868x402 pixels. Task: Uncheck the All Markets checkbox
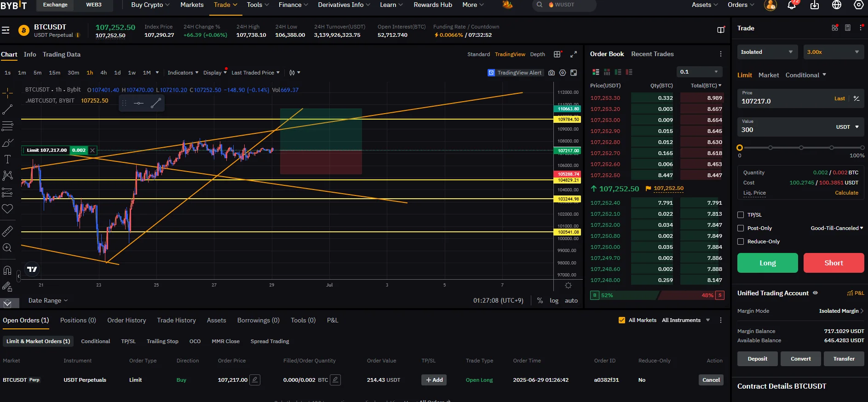[x=622, y=320]
